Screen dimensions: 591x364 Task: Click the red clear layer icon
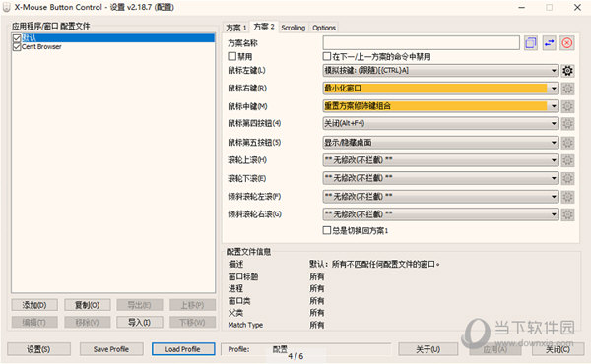tap(567, 43)
